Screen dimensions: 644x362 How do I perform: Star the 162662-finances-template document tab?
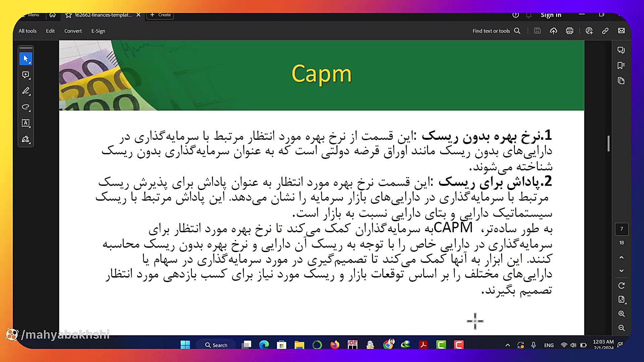tap(68, 15)
